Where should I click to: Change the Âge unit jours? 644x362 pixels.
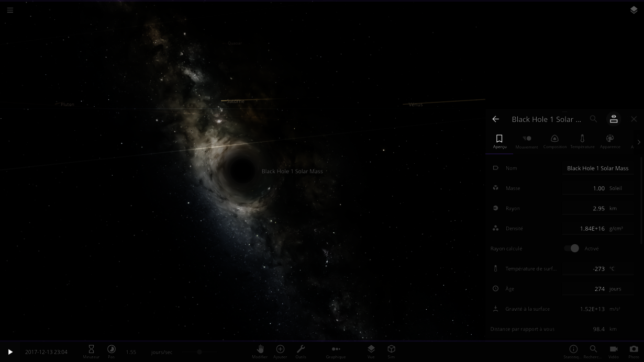click(x=615, y=289)
